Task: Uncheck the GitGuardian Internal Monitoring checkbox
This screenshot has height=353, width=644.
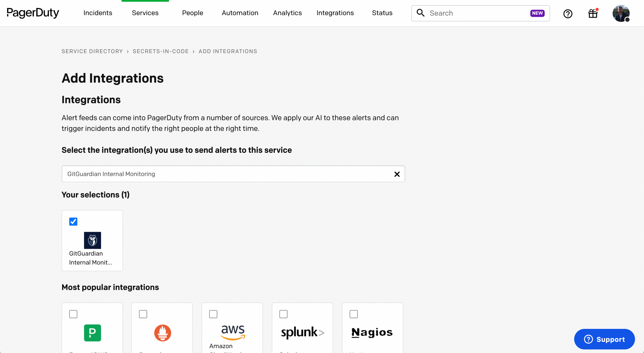Action: pos(73,222)
